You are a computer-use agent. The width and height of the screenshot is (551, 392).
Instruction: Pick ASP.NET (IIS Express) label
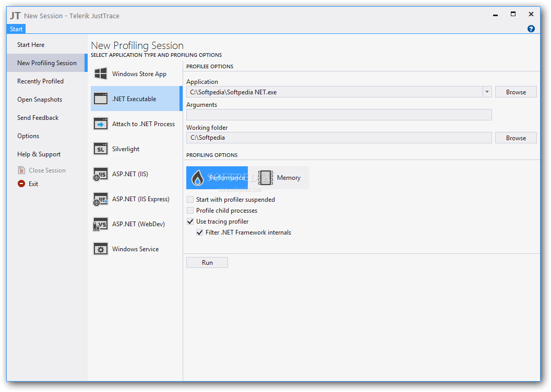(x=140, y=199)
